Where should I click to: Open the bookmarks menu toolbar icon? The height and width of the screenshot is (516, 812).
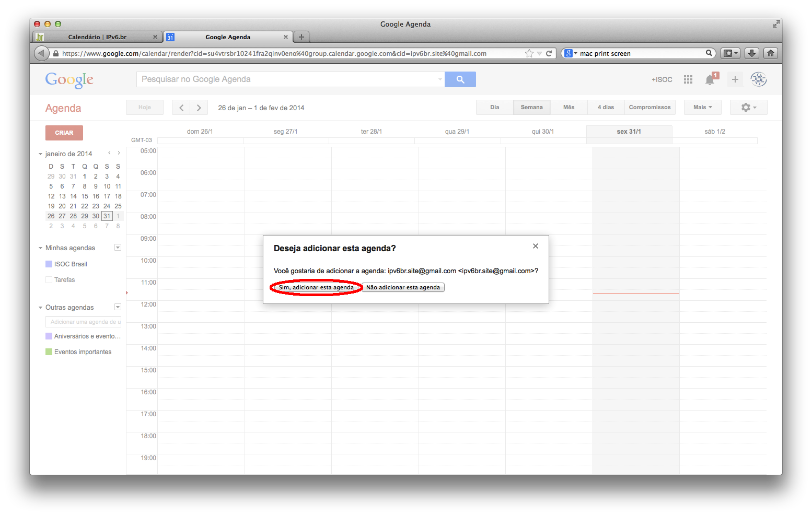point(730,53)
